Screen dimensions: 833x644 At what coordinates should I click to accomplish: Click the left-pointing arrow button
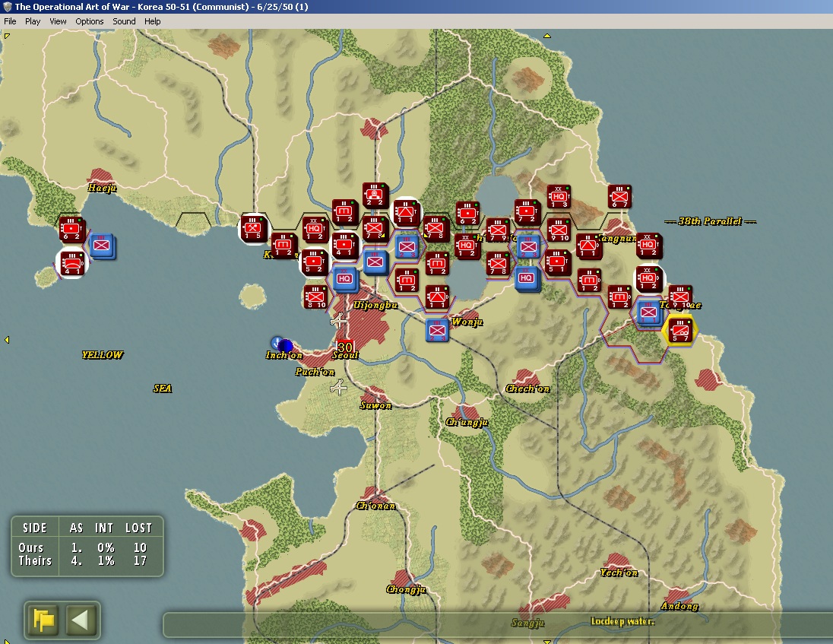tap(81, 620)
